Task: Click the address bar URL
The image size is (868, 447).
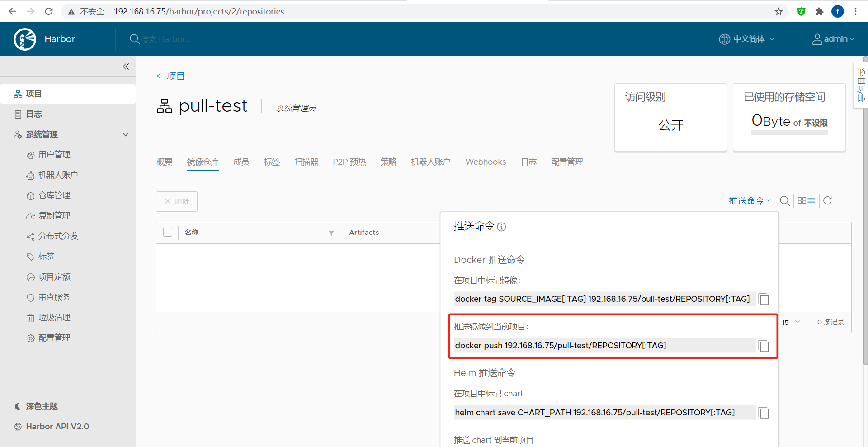Action: coord(199,11)
